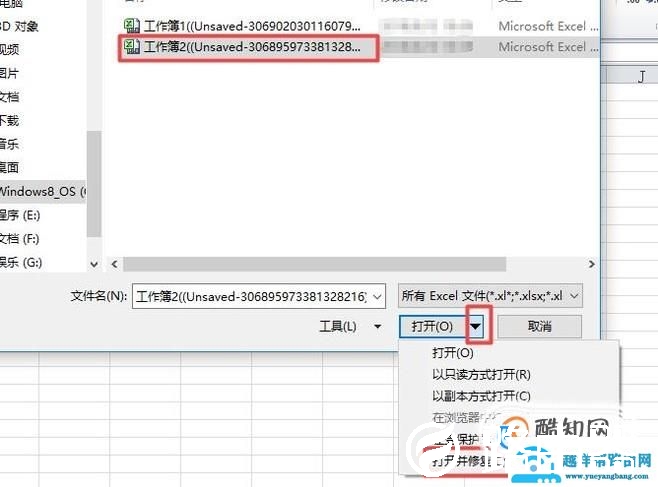This screenshot has height=487, width=658.
Task: Click the Excel icon of 工作簿2 file
Action: 132,47
